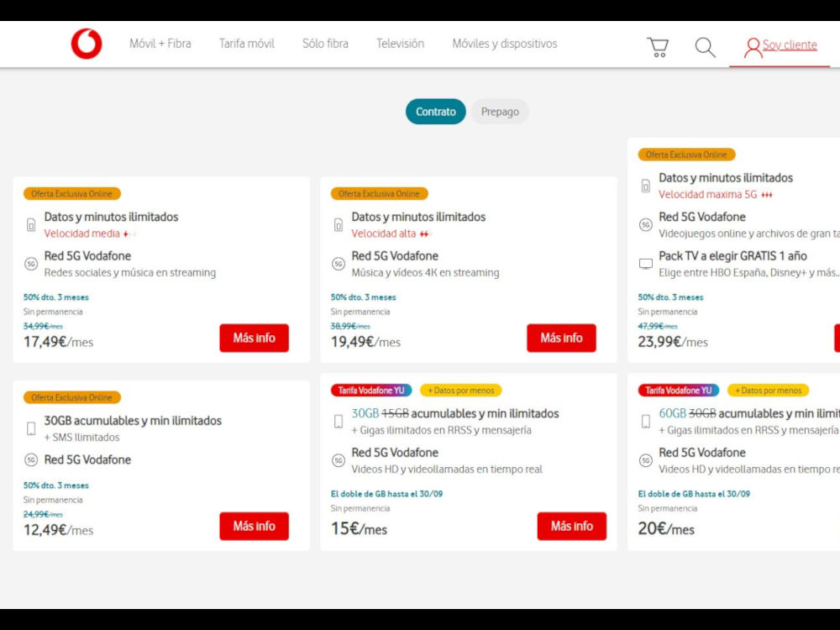Viewport: 840px width, 630px height.
Task: Switch to Prepago plans
Action: click(x=500, y=112)
